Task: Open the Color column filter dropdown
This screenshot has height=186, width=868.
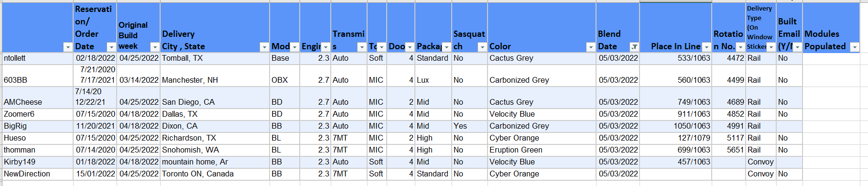Action: click(x=591, y=47)
